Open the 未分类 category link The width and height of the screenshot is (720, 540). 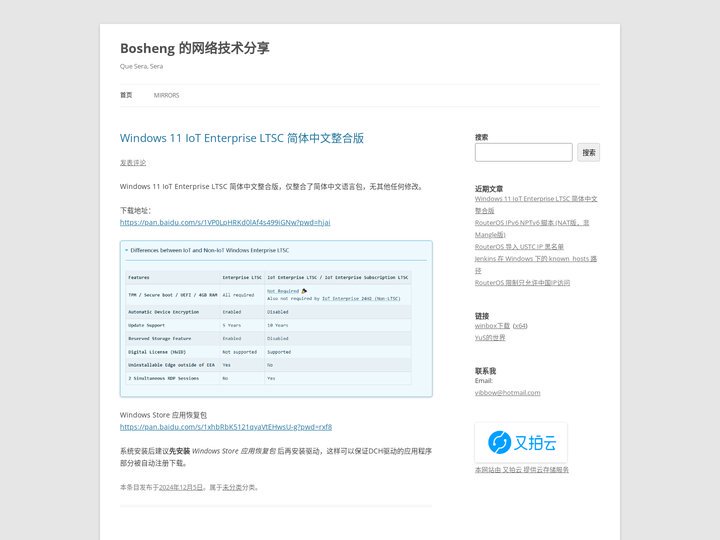coord(232,487)
